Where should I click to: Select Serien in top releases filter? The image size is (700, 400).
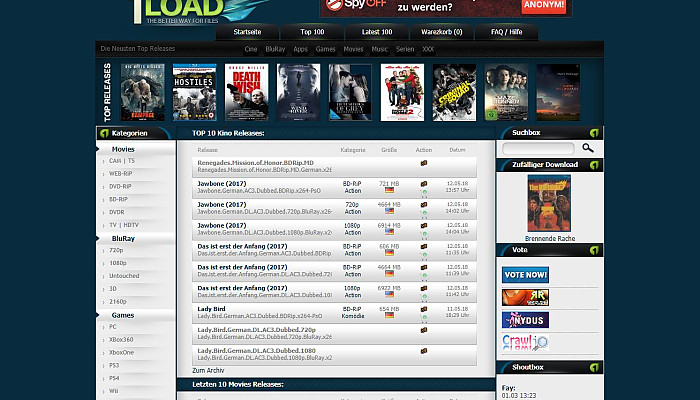pos(405,49)
